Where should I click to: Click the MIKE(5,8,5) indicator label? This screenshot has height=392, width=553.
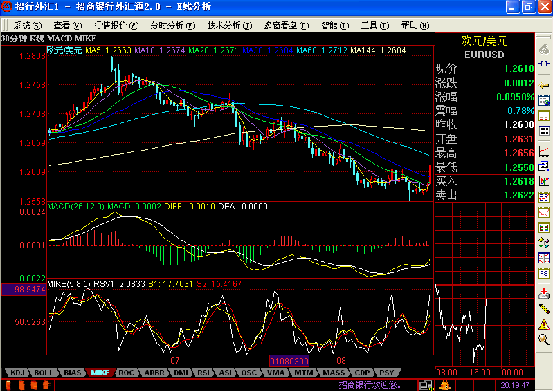tap(69, 284)
